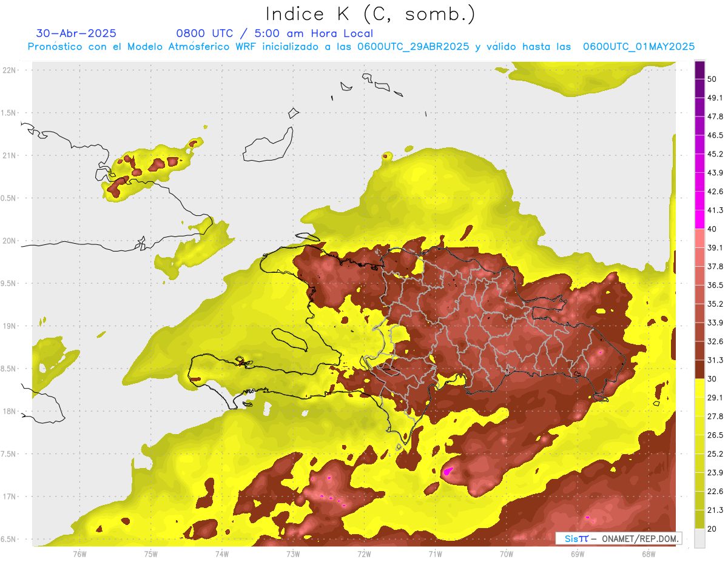The width and height of the screenshot is (728, 562).
Task: Select the "73W" longitude label
Action: point(293,554)
